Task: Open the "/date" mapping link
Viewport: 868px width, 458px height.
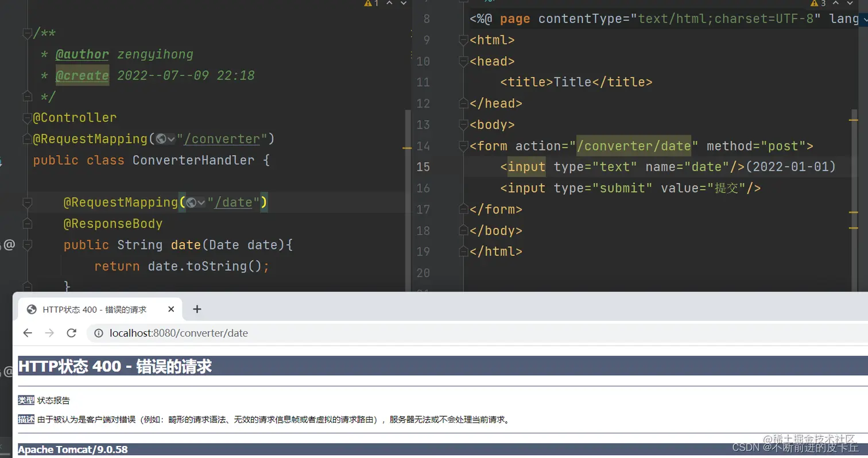Action: (x=234, y=203)
